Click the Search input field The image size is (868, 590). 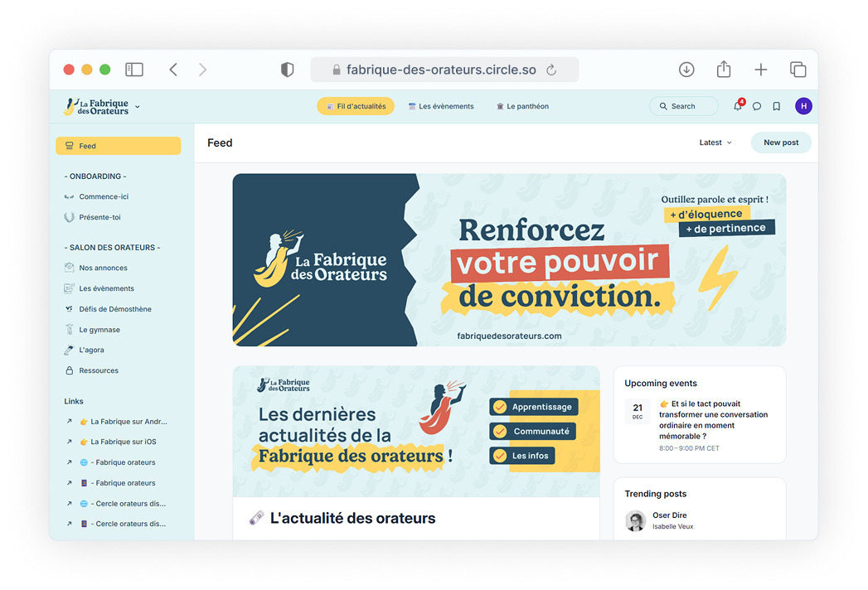point(684,106)
